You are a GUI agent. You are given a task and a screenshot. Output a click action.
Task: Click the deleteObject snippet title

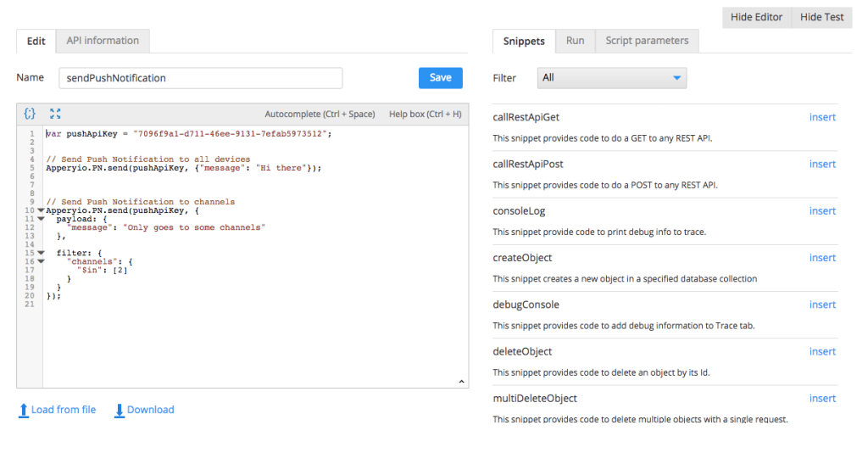(x=522, y=352)
